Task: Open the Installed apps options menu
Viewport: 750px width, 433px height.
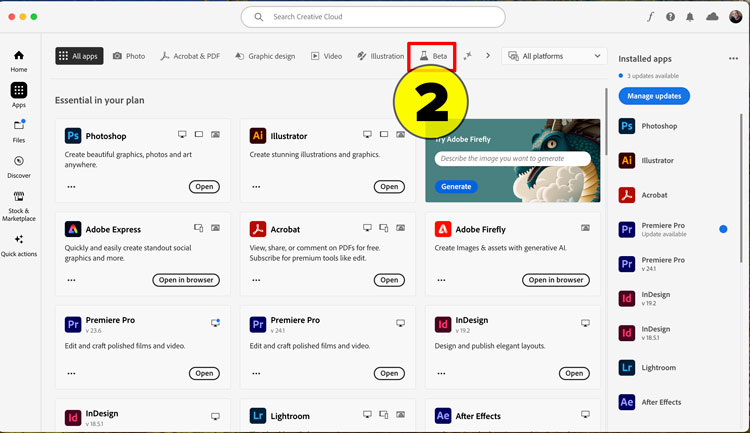Action: pyautogui.click(x=733, y=58)
